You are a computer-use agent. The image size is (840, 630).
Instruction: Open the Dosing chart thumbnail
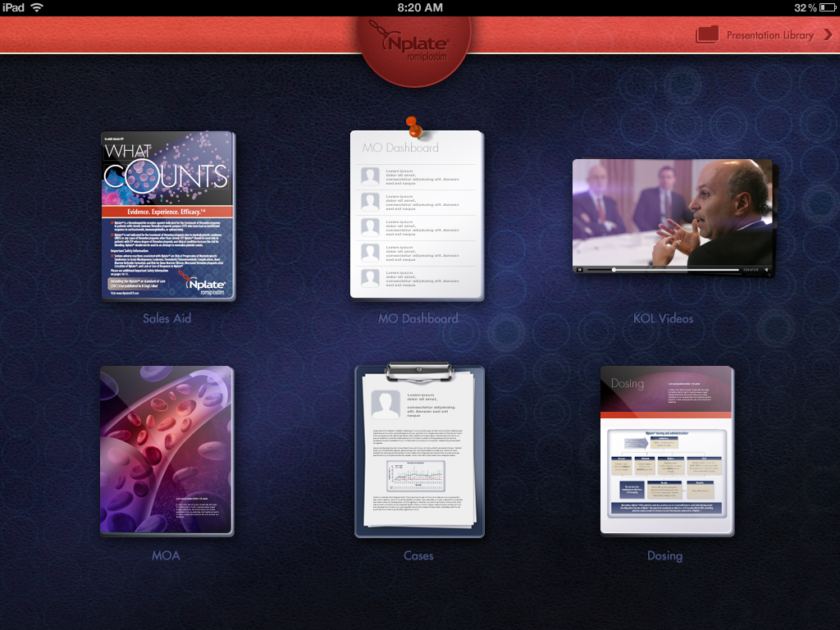pyautogui.click(x=667, y=450)
